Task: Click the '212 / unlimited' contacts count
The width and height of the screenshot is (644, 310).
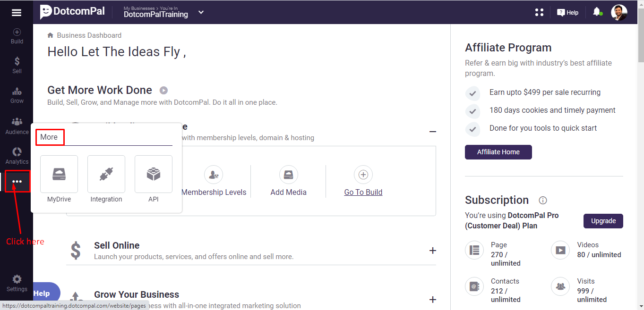Action: tap(506, 295)
